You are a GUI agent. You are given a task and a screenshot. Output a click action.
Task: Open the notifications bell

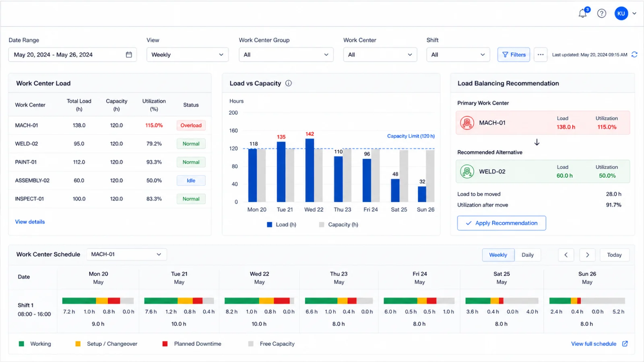pos(582,14)
